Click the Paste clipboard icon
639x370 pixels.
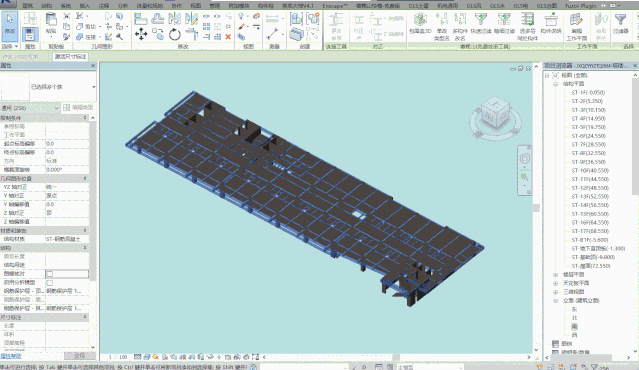click(51, 23)
